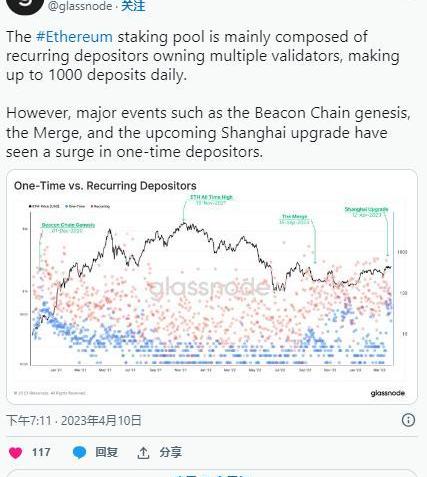Image resolution: width=427 pixels, height=477 pixels.
Task: Follow glassnode via 关注 link
Action: coord(133,6)
